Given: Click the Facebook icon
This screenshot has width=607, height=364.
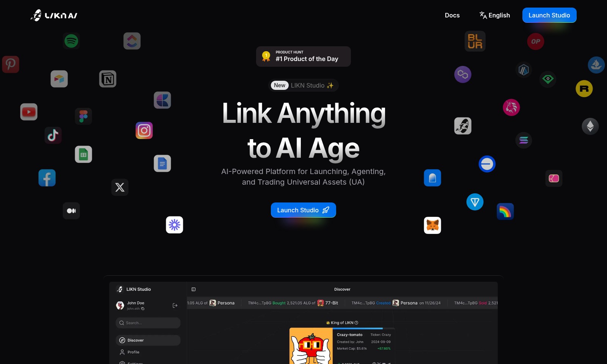Looking at the screenshot, I should [47, 178].
